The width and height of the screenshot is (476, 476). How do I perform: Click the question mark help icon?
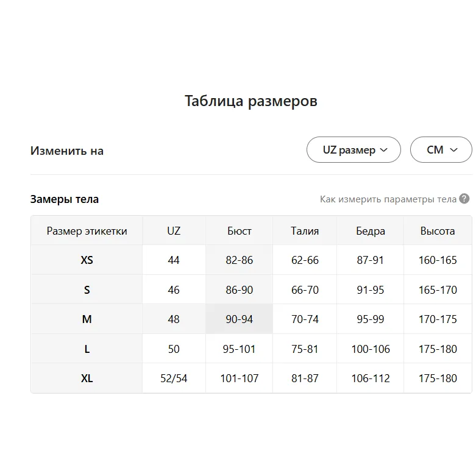(464, 199)
